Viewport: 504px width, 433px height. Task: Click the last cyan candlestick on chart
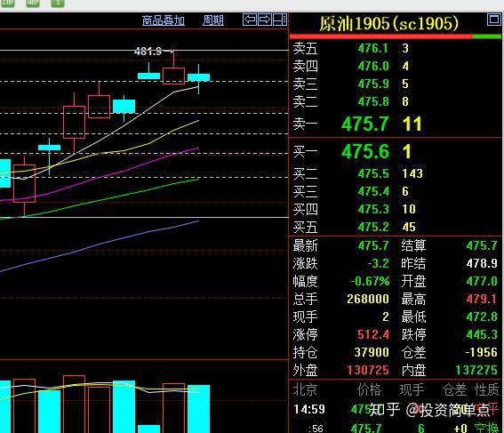(198, 77)
